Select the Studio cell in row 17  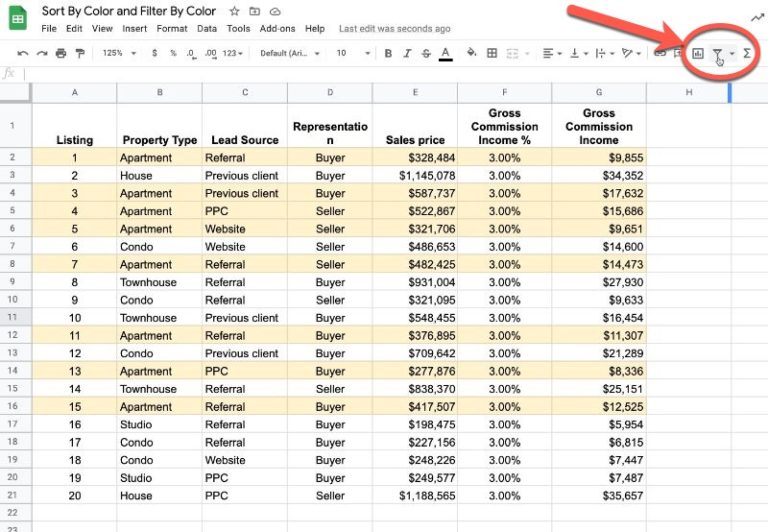pyautogui.click(x=159, y=424)
